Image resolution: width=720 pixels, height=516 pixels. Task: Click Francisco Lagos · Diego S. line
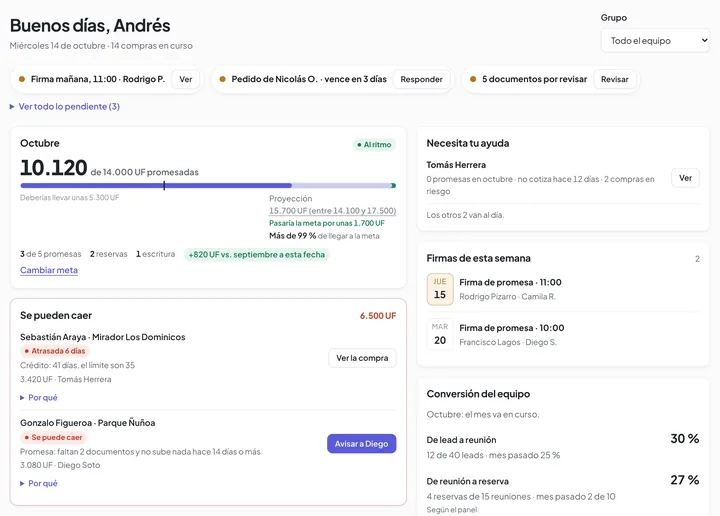pos(508,342)
